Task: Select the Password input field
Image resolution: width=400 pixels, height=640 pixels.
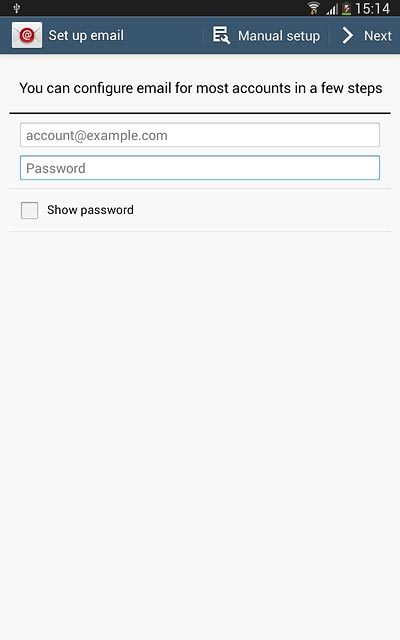Action: click(200, 168)
